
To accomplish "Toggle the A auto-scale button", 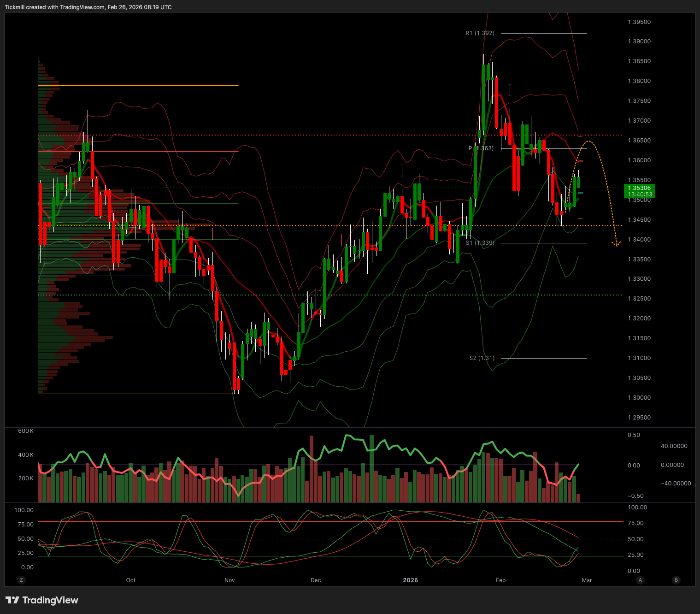I will coord(640,580).
